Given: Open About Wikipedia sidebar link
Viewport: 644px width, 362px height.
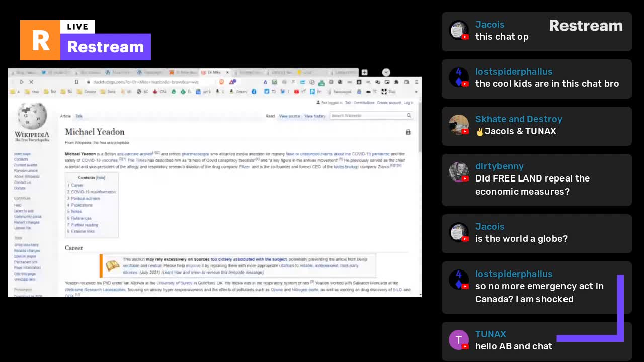Looking at the screenshot, I should (27, 176).
